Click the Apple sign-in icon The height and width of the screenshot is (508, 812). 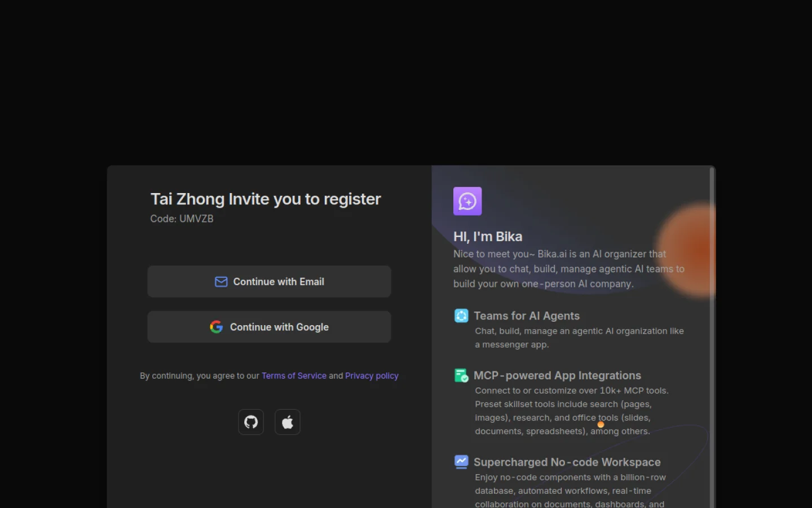[288, 422]
